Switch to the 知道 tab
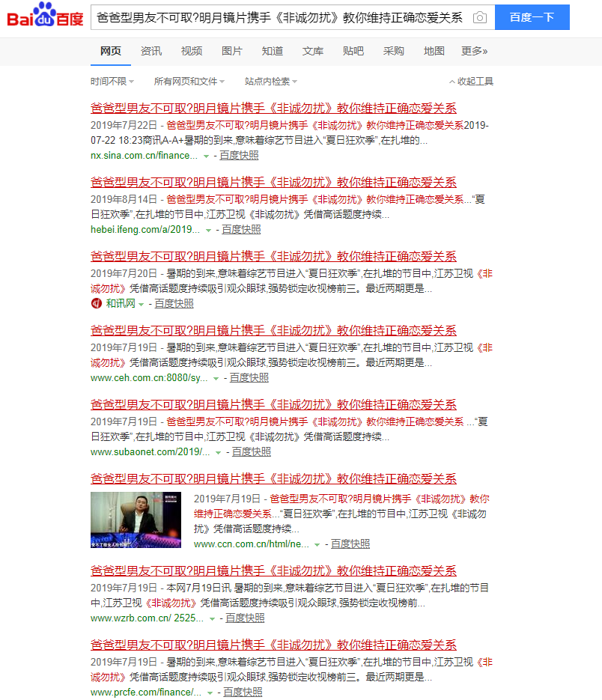 pos(272,52)
